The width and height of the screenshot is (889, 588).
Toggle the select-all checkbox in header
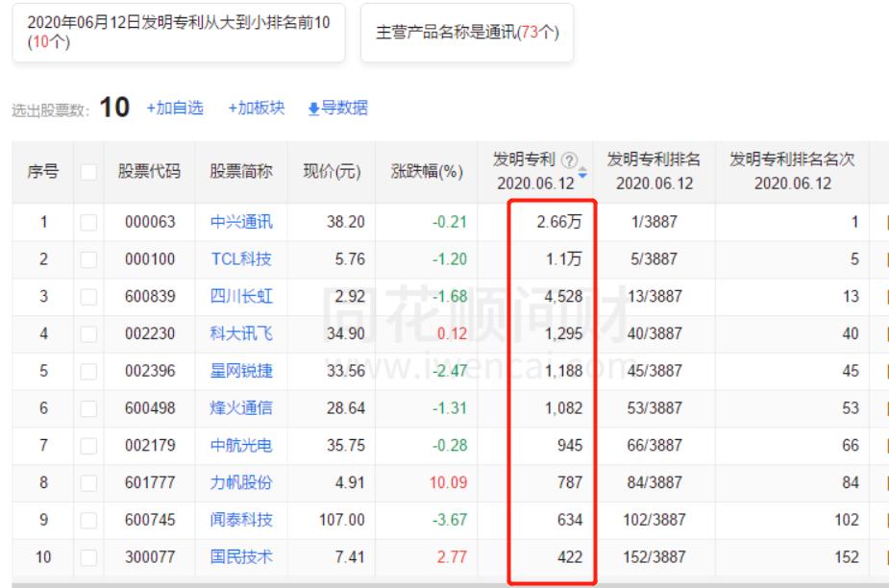(88, 172)
